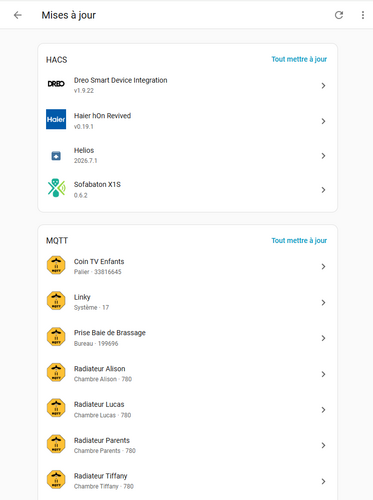373x500 pixels.
Task: Expand Dreo Smart Device Integration chevron
Action: click(323, 86)
